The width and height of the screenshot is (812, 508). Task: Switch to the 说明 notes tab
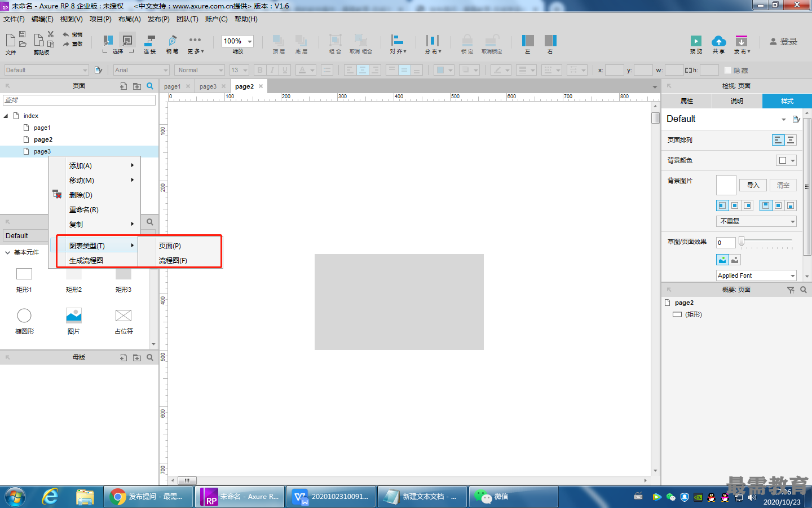[736, 101]
